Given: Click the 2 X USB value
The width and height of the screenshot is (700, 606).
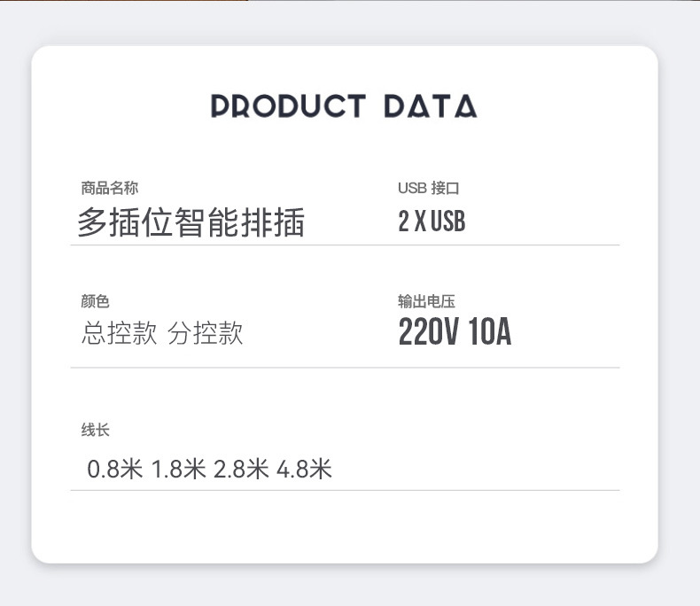Looking at the screenshot, I should pyautogui.click(x=432, y=221).
